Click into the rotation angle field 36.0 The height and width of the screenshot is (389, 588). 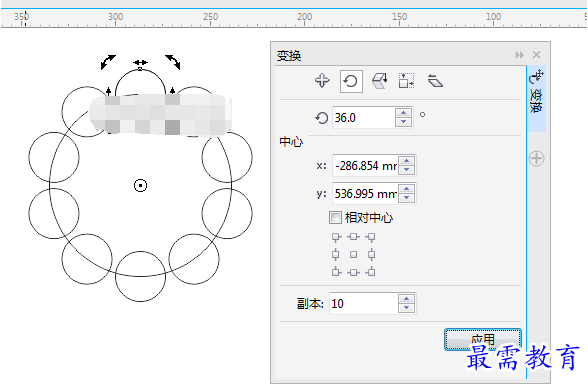(x=363, y=118)
